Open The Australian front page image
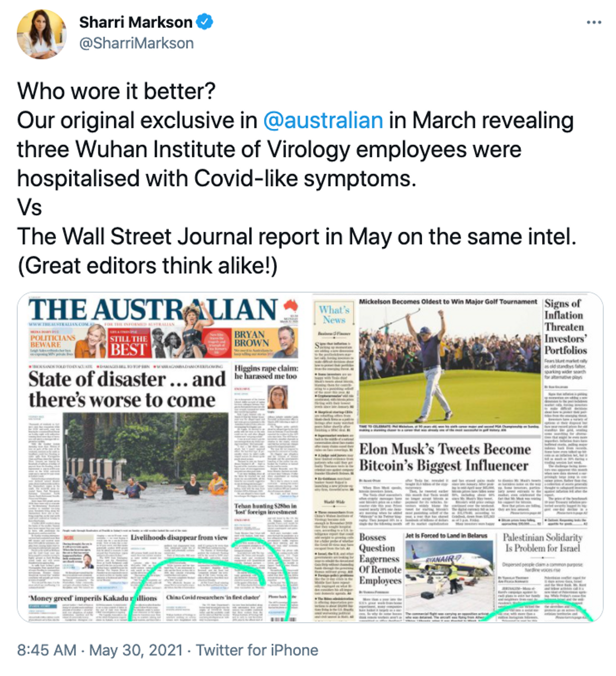 tap(163, 457)
